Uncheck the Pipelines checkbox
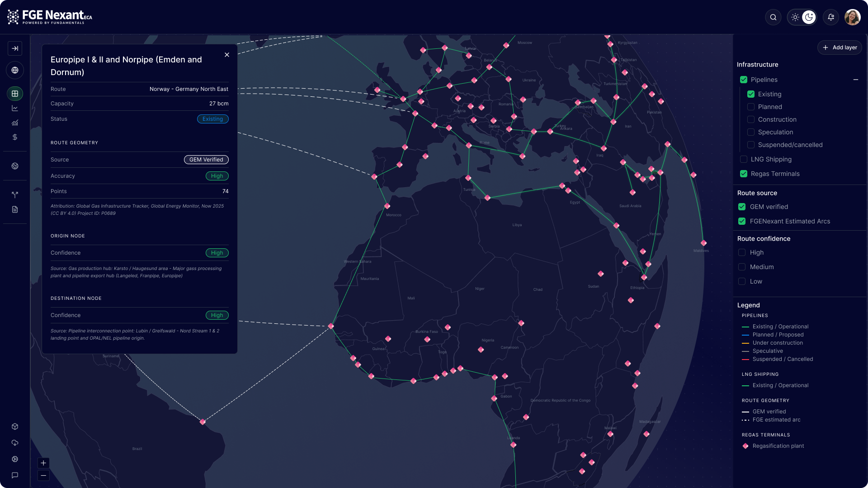The height and width of the screenshot is (488, 868). [x=744, y=80]
